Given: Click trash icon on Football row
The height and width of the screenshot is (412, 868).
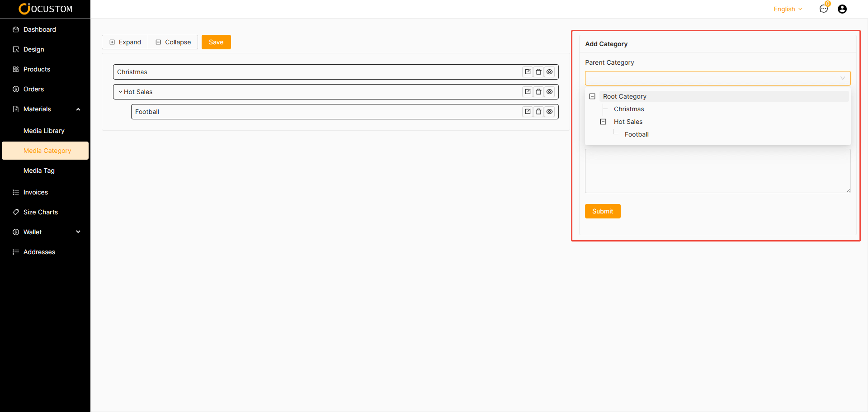Looking at the screenshot, I should point(538,112).
